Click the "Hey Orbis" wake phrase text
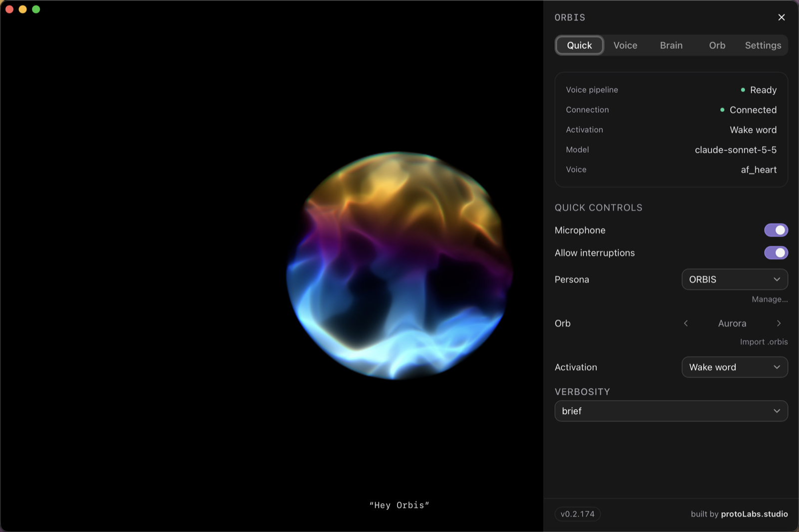Screen dimensions: 799x532 pyautogui.click(x=399, y=505)
